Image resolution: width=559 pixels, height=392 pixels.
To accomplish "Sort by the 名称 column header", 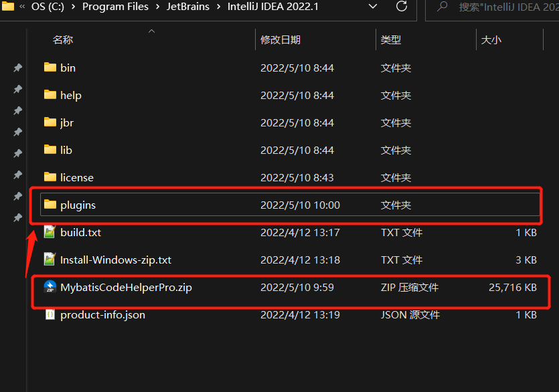I will [x=63, y=39].
